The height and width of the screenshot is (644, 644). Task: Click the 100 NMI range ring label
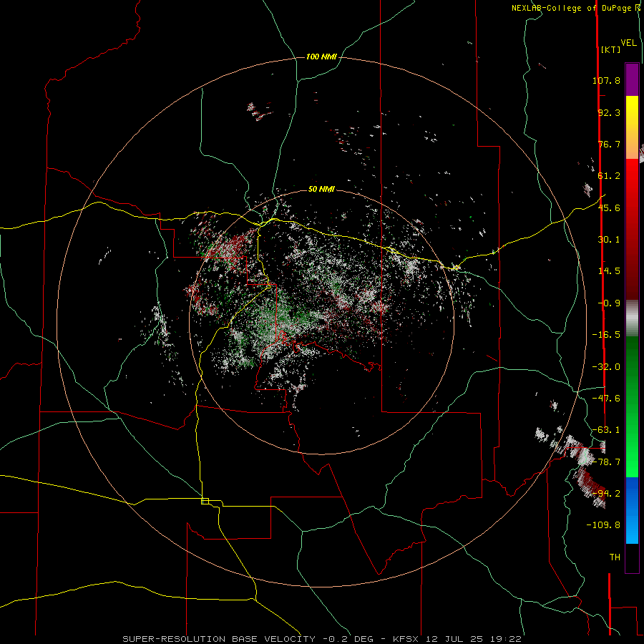321,57
